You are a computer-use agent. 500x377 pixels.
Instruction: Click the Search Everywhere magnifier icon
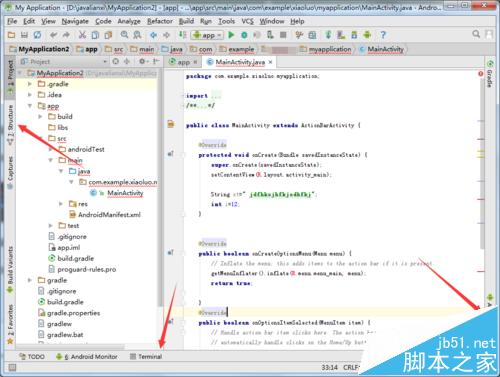pyautogui.click(x=476, y=34)
